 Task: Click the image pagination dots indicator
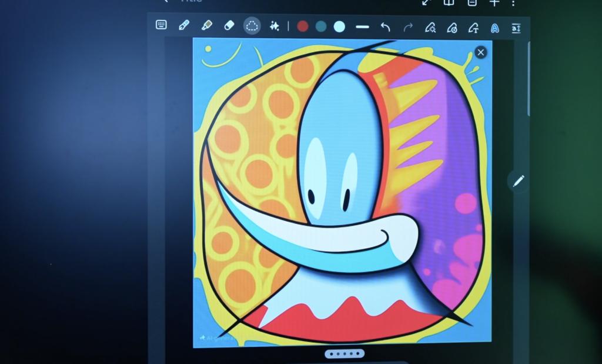click(345, 354)
